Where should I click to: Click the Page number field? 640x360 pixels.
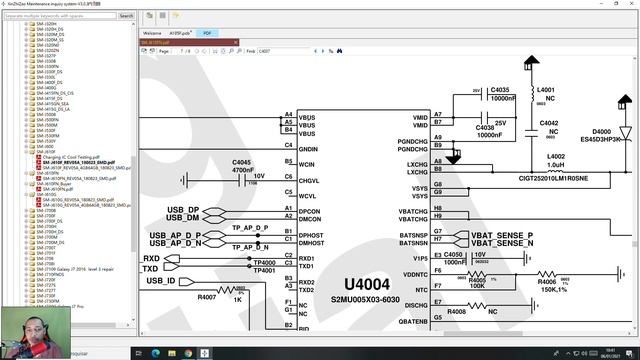tap(181, 51)
